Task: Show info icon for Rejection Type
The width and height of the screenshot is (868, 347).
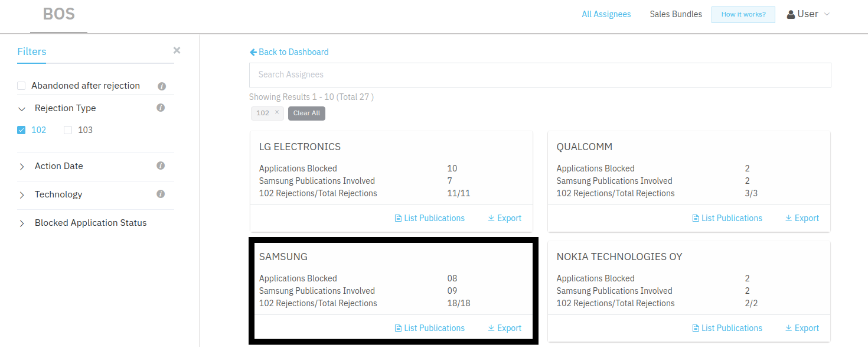Action: click(x=161, y=108)
